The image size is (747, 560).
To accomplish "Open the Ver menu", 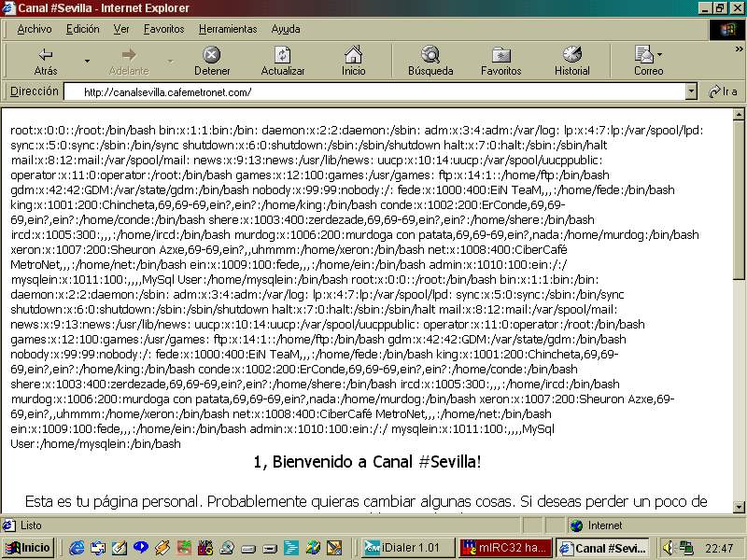I will 121,30.
